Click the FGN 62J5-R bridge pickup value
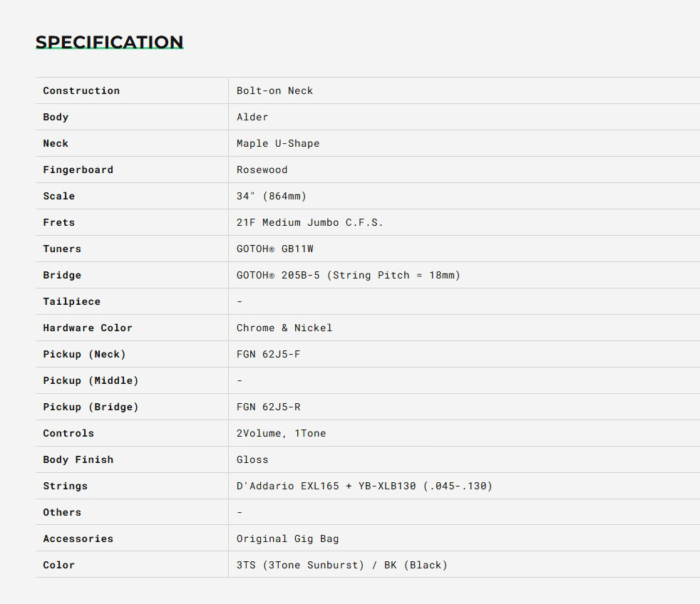 pos(268,407)
